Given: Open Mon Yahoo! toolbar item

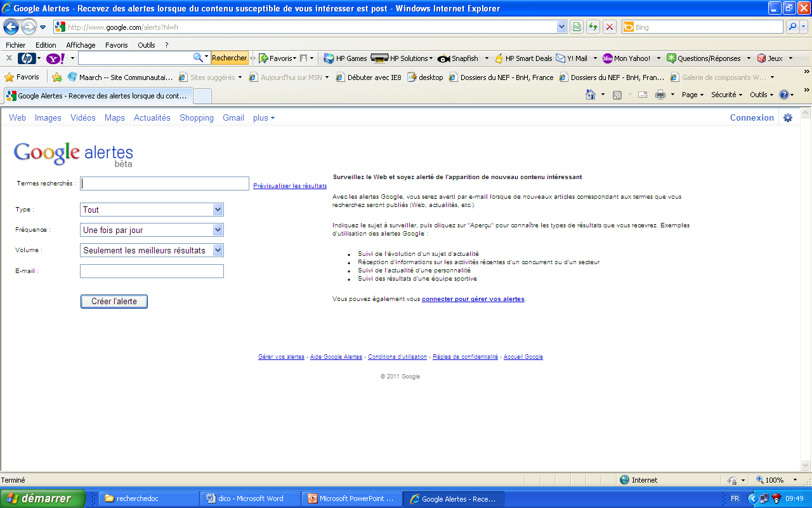Looking at the screenshot, I should (627, 58).
